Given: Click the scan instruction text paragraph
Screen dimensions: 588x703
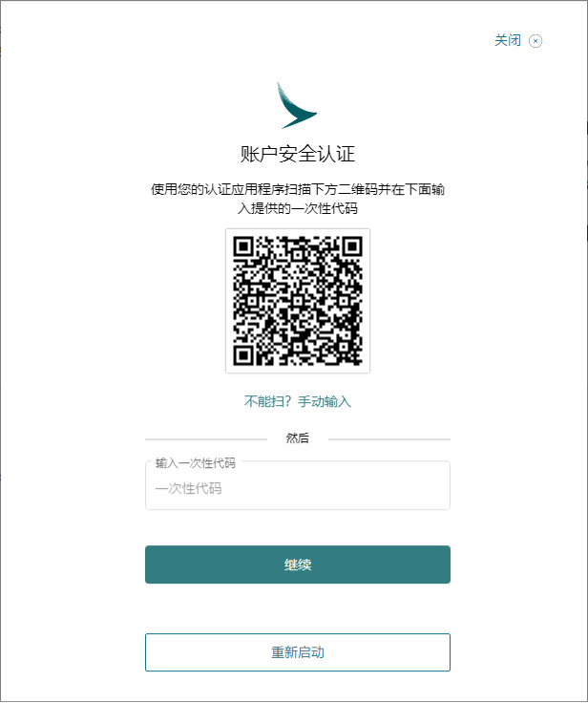Looking at the screenshot, I should (x=298, y=199).
